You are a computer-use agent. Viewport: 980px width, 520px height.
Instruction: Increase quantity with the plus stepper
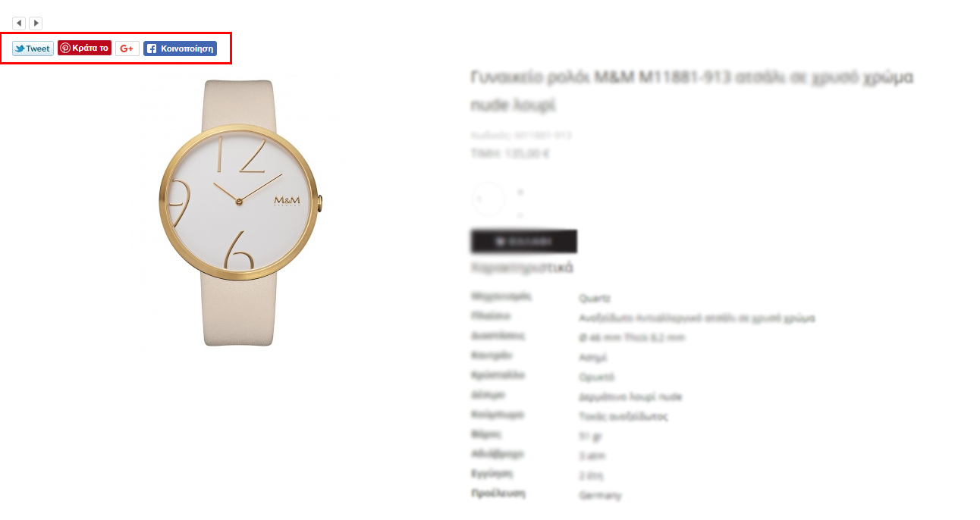[520, 192]
